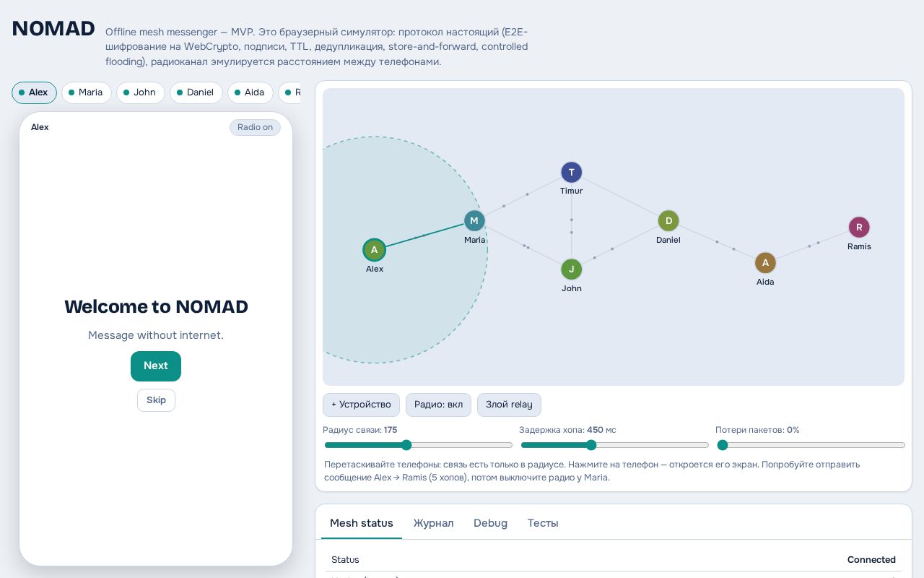This screenshot has height=578, width=924.
Task: Open the Debug tab
Action: (x=490, y=523)
